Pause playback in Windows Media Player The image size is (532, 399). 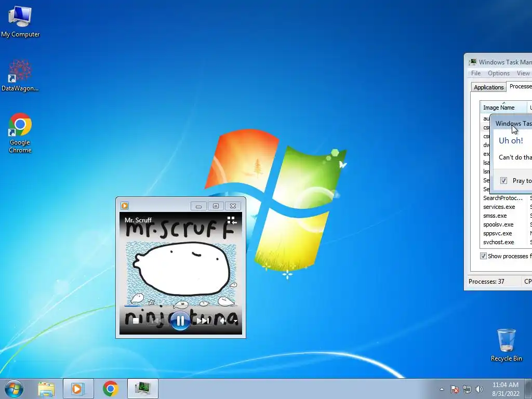pyautogui.click(x=180, y=321)
